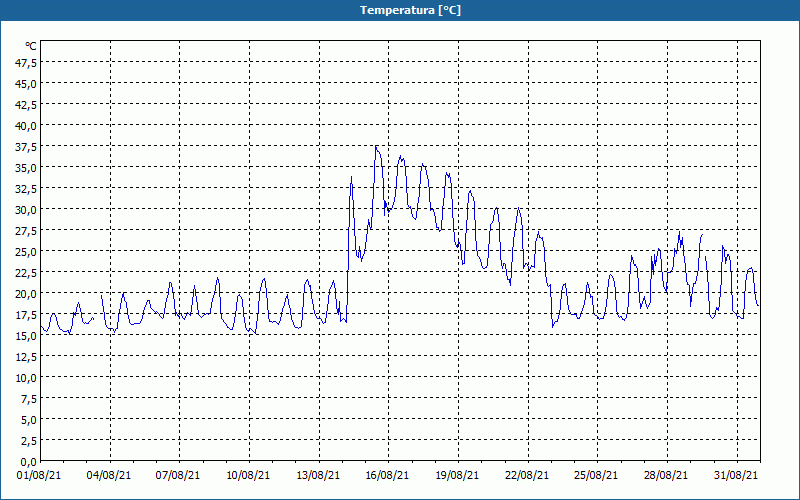Select the 28/08/21 date label

click(666, 476)
